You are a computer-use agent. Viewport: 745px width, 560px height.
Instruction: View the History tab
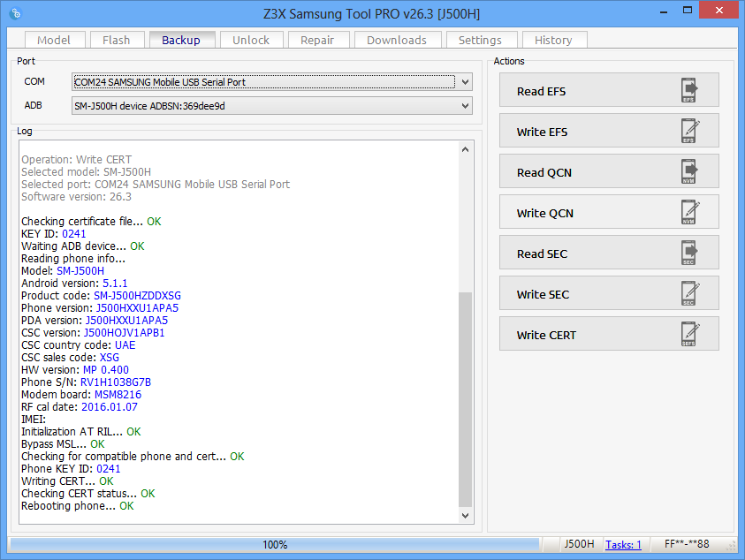pyautogui.click(x=553, y=40)
